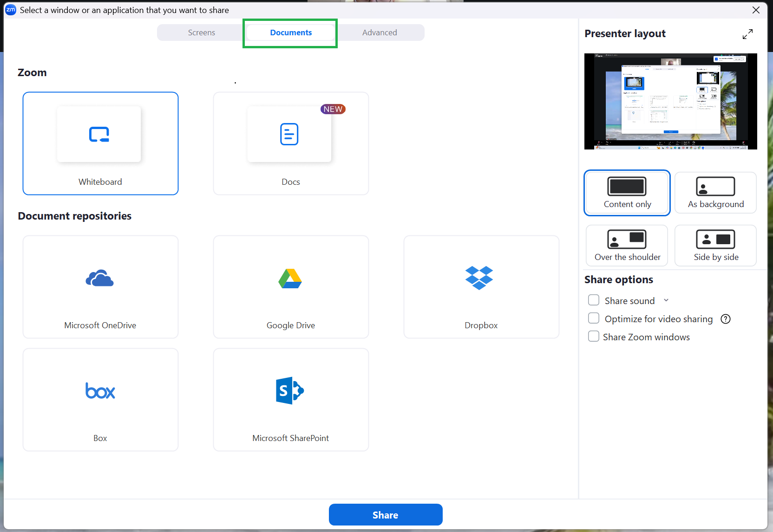Choose the Google Drive icon

pos(290,279)
